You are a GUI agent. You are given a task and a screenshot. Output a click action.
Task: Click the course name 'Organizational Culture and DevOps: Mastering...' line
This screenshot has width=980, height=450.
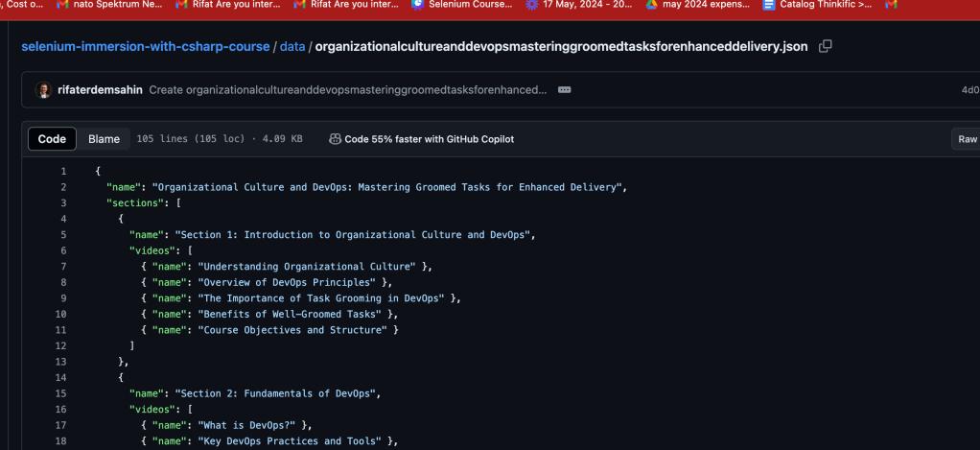click(367, 187)
